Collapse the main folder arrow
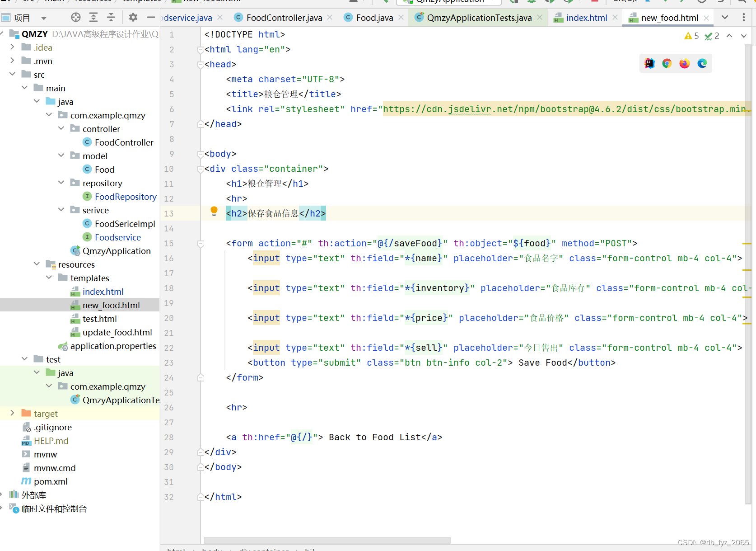The image size is (756, 551). (x=24, y=88)
